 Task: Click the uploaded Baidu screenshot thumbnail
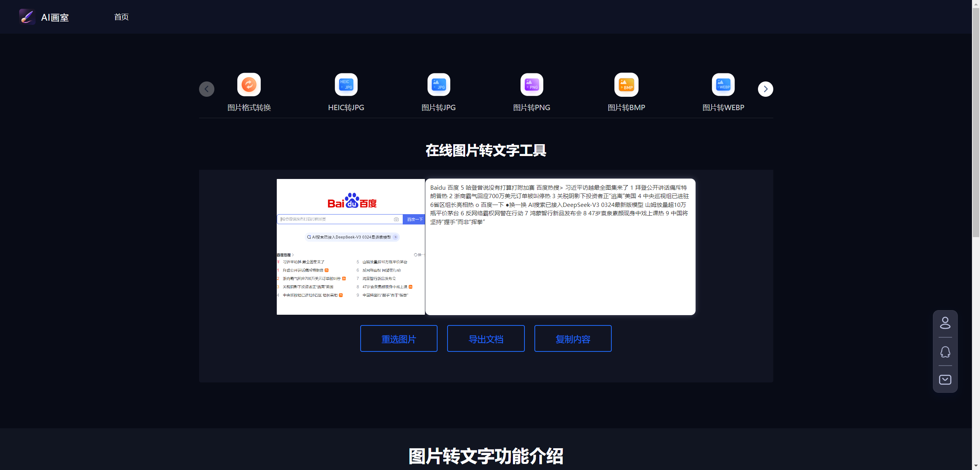[x=351, y=247]
